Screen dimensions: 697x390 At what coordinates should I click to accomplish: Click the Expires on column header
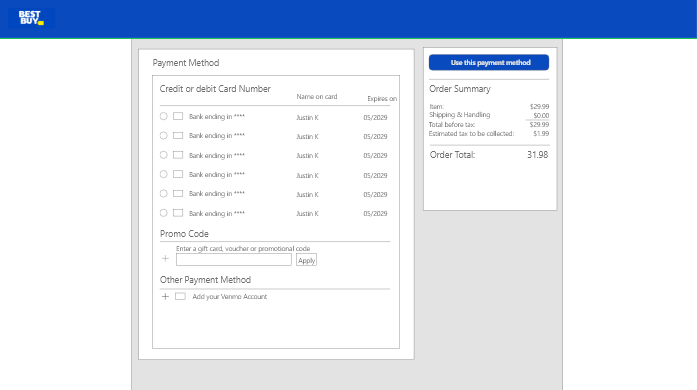tap(382, 99)
